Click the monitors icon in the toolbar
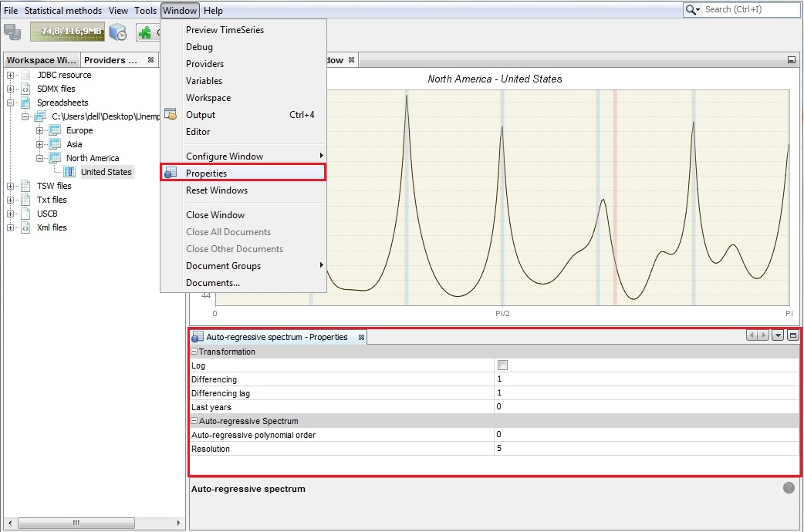 pos(12,32)
